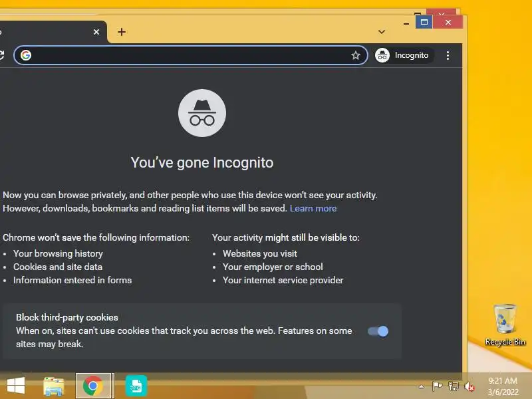
Task: Open the Windows Start button
Action: [x=15, y=386]
